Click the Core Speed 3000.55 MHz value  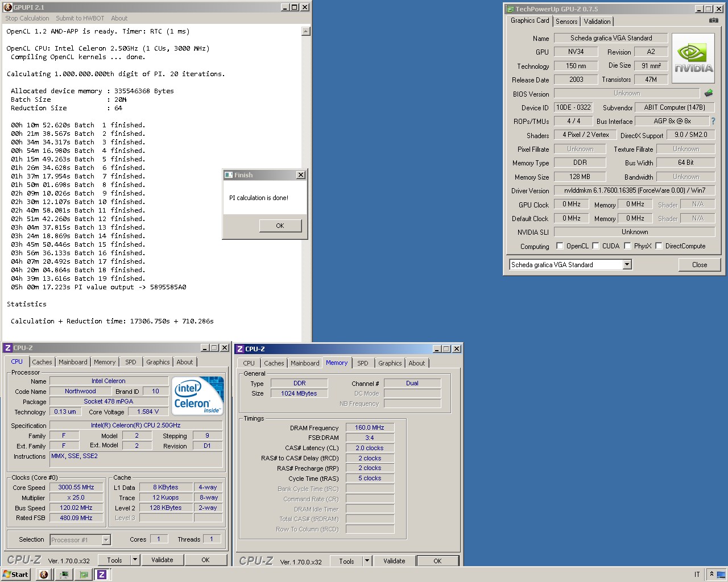click(x=76, y=487)
